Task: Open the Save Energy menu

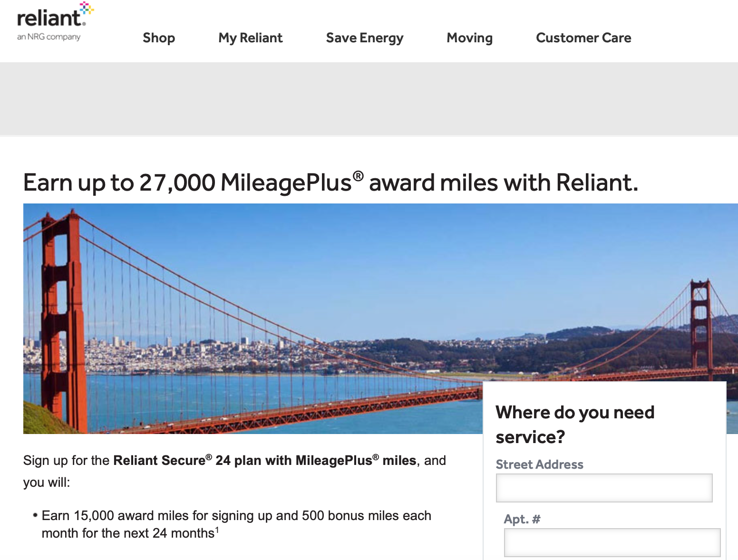Action: 364,38
